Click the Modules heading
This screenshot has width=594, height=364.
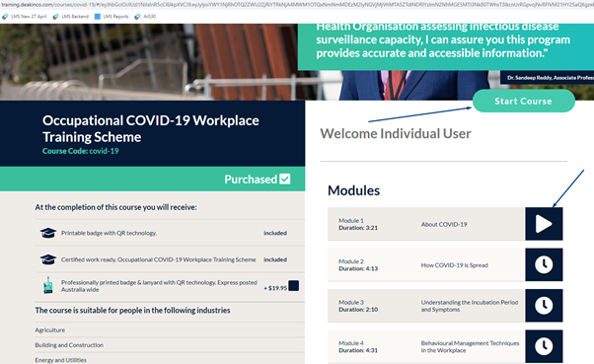[353, 190]
